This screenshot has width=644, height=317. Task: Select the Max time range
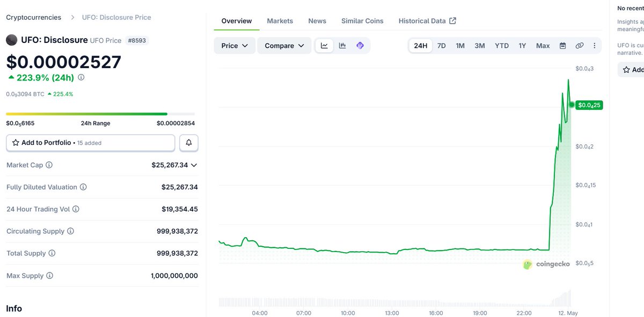click(x=543, y=46)
